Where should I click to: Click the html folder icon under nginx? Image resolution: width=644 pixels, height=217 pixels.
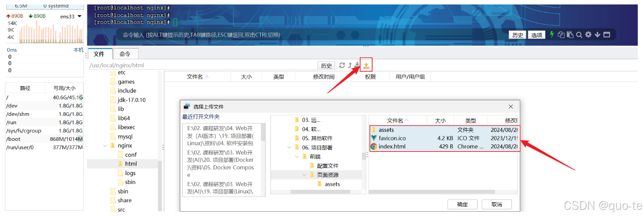(120, 164)
